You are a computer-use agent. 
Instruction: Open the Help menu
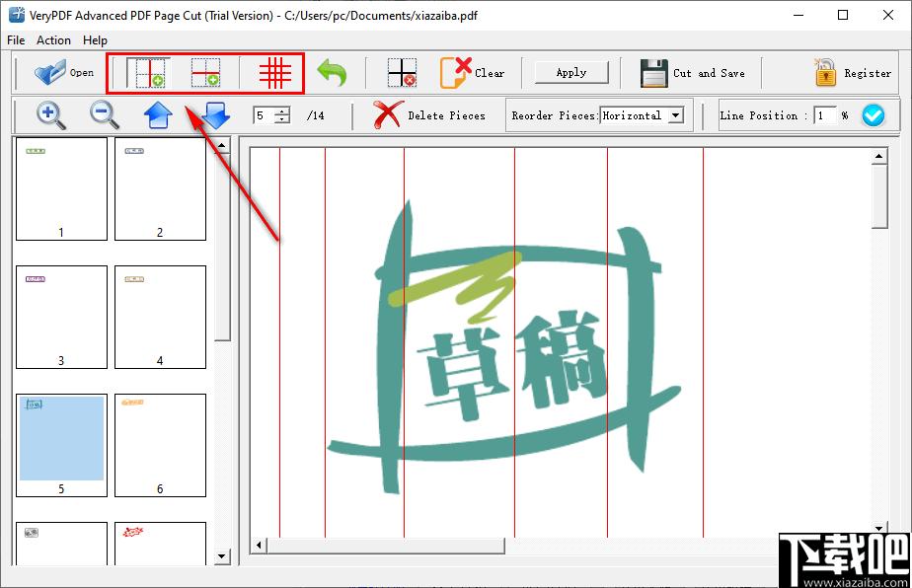coord(95,40)
